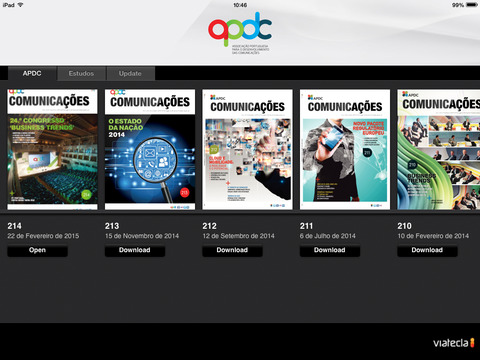Download issue 210 from Fevereiro 2014
This screenshot has width=480, height=360.
point(427,251)
